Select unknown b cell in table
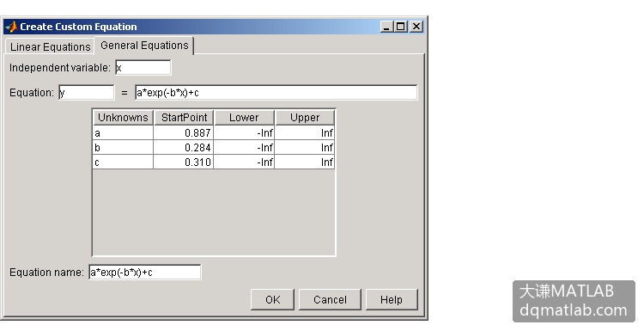Image resolution: width=644 pixels, height=331 pixels. (x=123, y=147)
